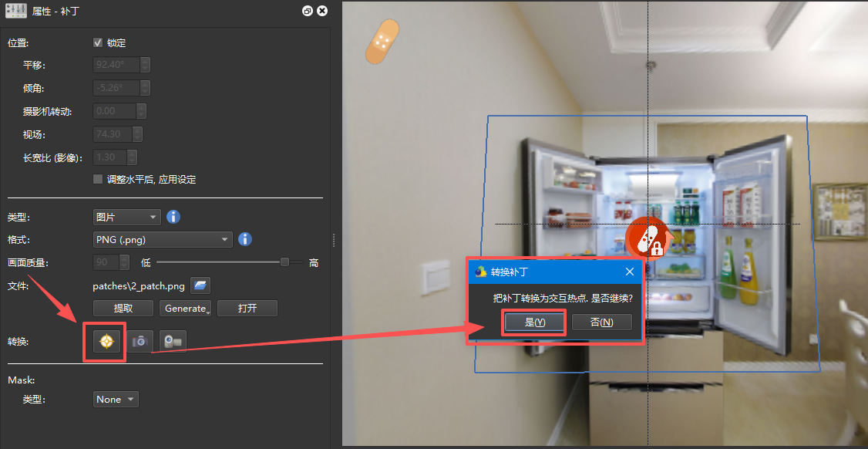Click 是(Y) to confirm conversion

coord(535,322)
